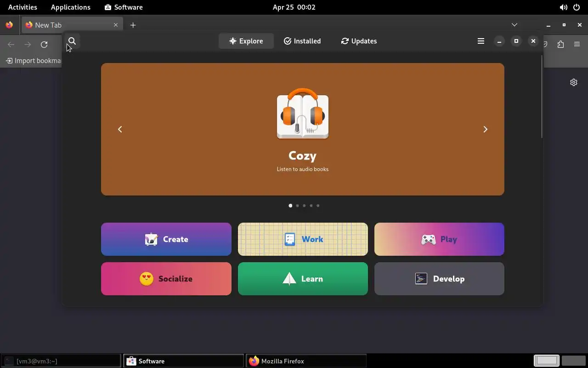This screenshot has width=588, height=368.
Task: Open the Software hamburger main menu
Action: pos(481,41)
